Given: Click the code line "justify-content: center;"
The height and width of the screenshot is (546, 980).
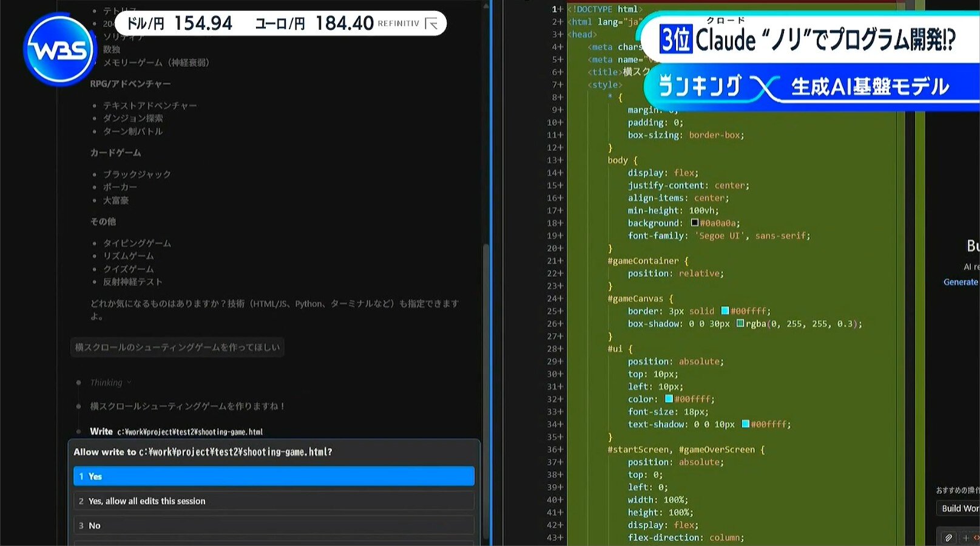Looking at the screenshot, I should tap(689, 185).
